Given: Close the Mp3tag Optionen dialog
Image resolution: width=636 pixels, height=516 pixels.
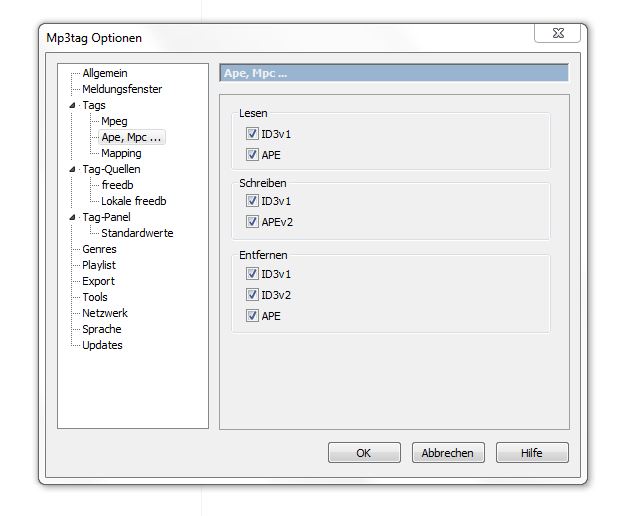Looking at the screenshot, I should coord(558,33).
